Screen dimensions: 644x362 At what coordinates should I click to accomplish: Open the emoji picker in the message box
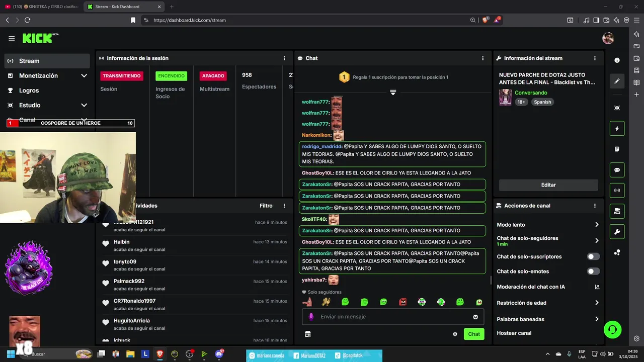[475, 317]
